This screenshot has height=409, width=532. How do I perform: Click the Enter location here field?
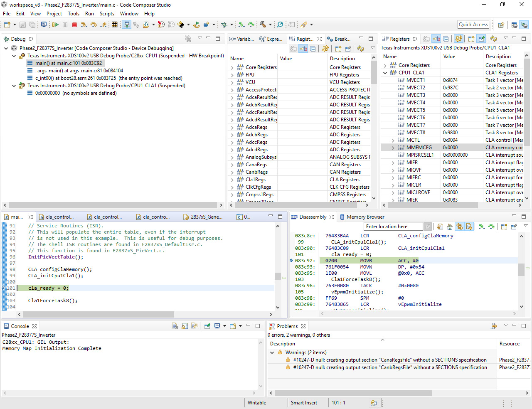point(393,227)
